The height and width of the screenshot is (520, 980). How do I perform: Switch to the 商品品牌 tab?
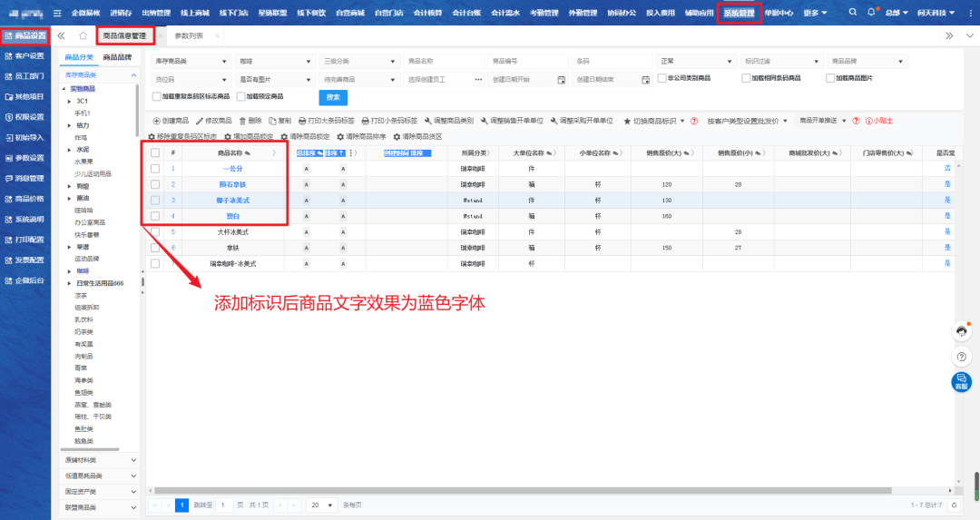coord(117,57)
